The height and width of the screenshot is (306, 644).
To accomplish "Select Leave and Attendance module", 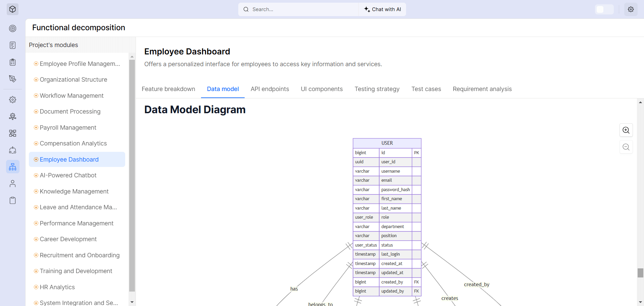I will coord(77,207).
